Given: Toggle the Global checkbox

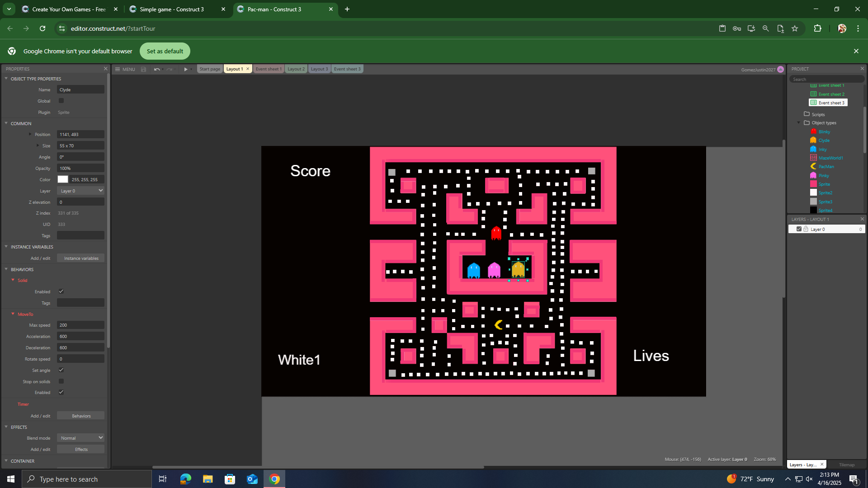Looking at the screenshot, I should pyautogui.click(x=61, y=101).
